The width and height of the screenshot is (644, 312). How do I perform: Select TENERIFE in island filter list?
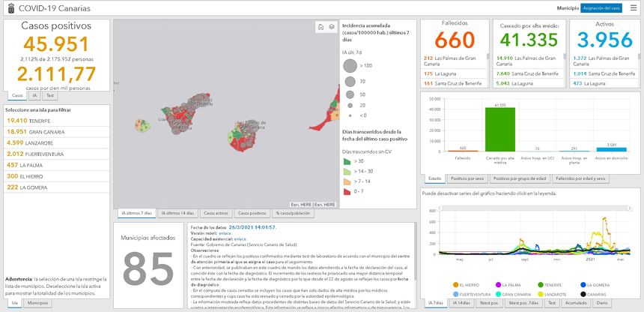pos(30,120)
